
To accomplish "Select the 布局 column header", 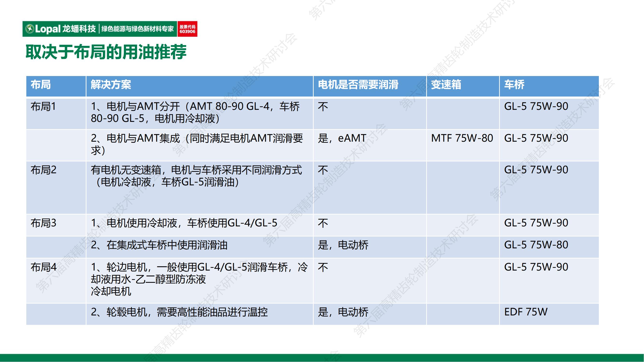I will (41, 85).
